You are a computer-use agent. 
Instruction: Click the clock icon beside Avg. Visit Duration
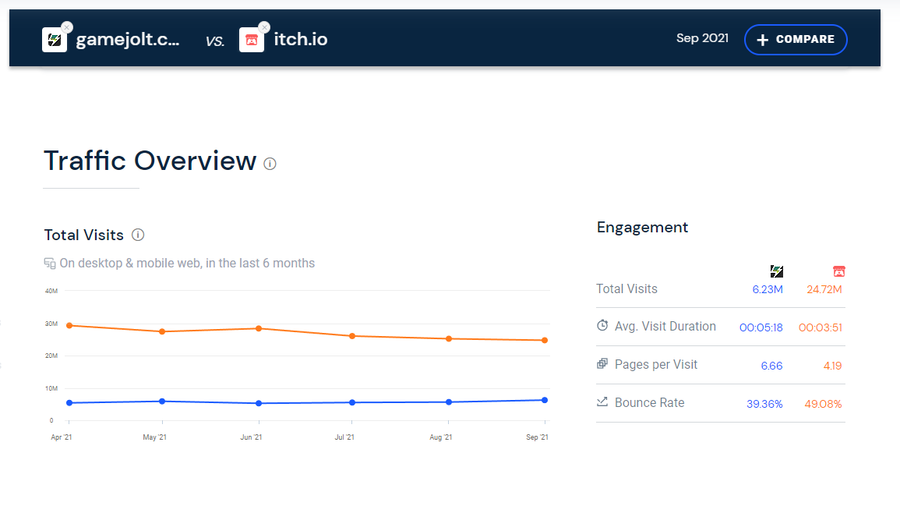(x=602, y=325)
